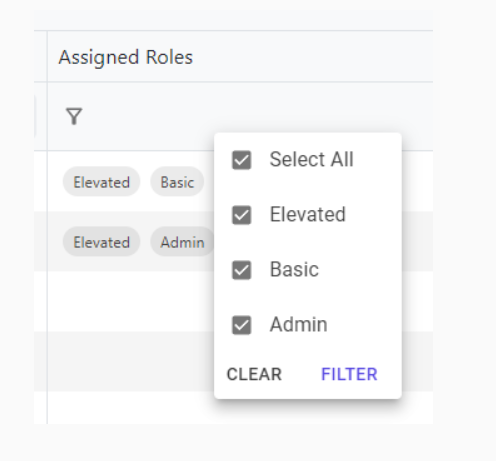
Task: Click the empty white row below Admin row
Action: [131, 301]
